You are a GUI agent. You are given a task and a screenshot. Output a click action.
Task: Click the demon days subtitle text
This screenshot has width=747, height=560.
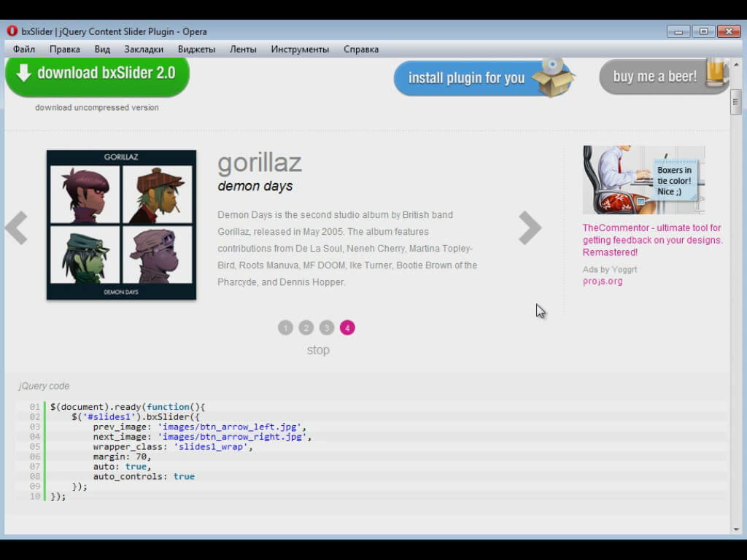[x=255, y=186]
